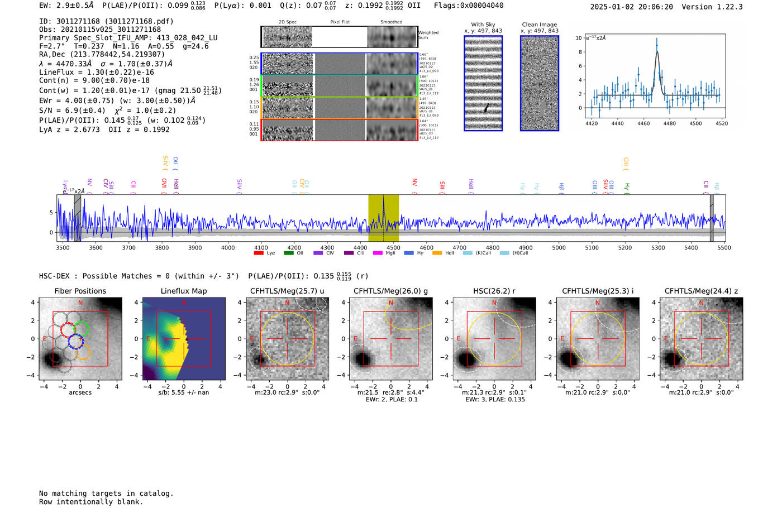Image resolution: width=782 pixels, height=532 pixels.
Task: Click the yellow highlighted region in spectrum
Action: (x=383, y=218)
